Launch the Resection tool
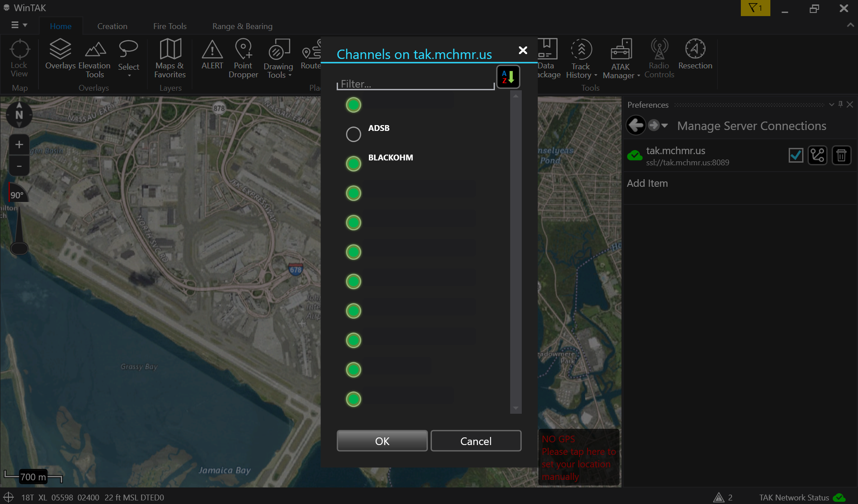Screen dimensions: 858x504 click(695, 55)
